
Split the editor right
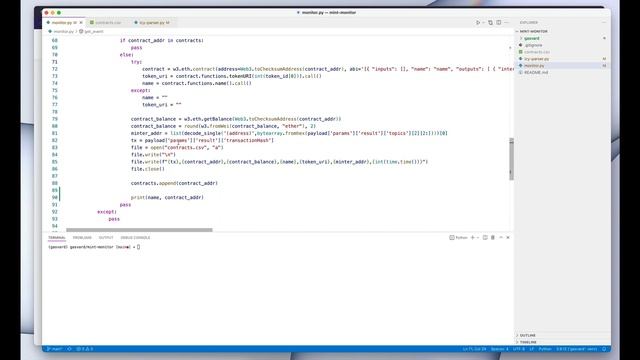(499, 22)
